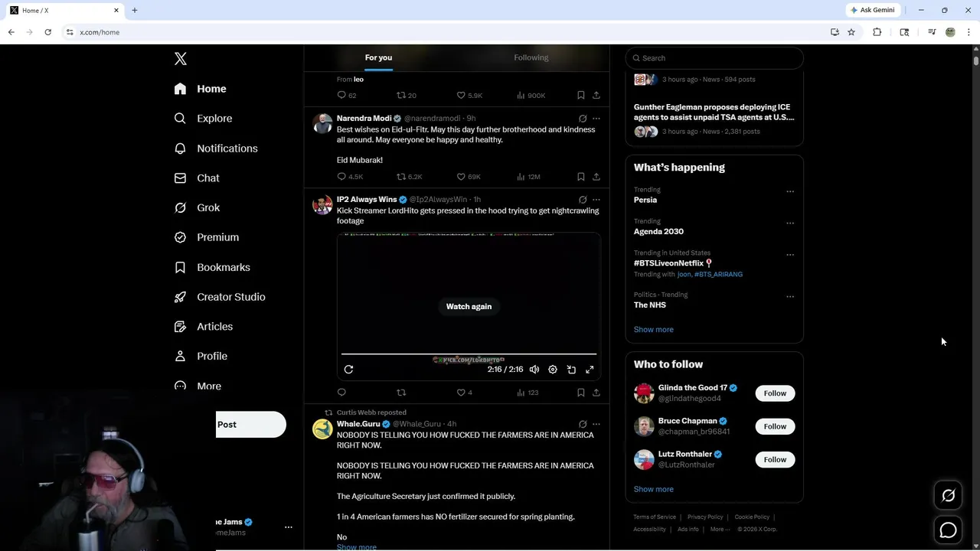This screenshot has height=551, width=980.
Task: Switch to the Following tab
Action: click(531, 57)
